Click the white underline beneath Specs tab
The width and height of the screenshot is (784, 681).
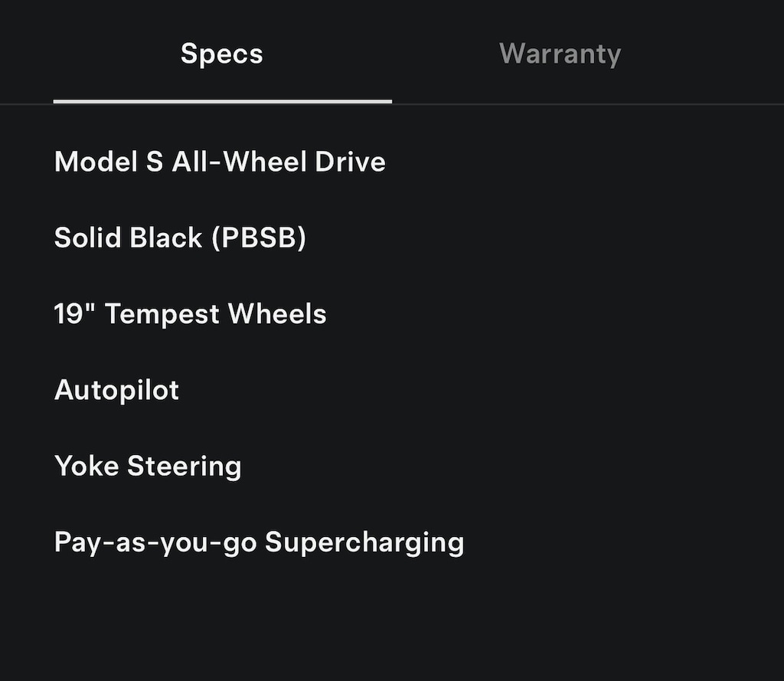[x=222, y=101]
